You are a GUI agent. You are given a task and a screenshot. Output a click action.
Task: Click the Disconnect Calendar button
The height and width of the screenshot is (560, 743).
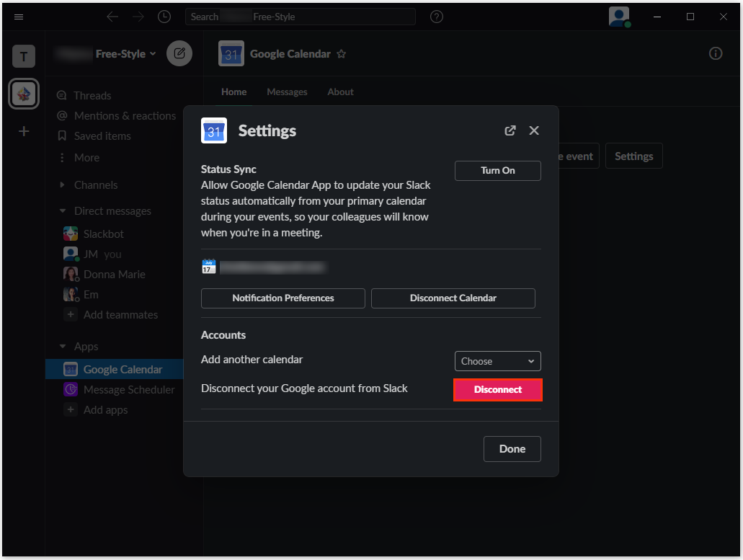(x=453, y=298)
